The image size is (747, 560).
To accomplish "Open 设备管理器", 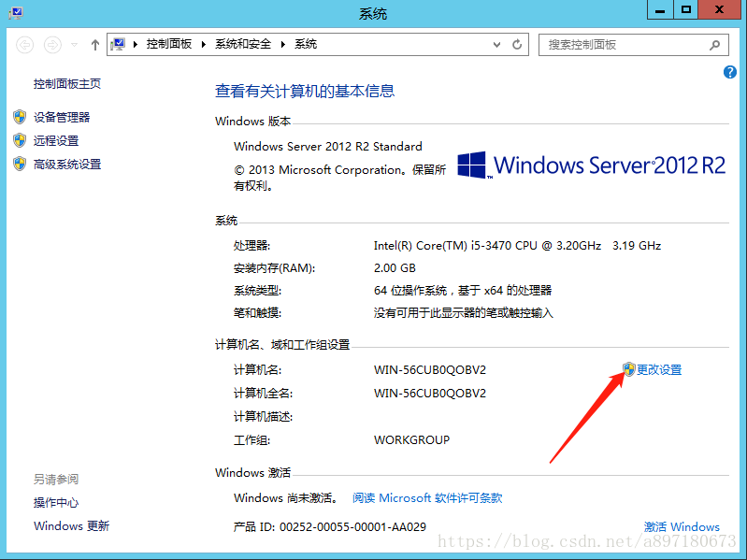I will [62, 117].
